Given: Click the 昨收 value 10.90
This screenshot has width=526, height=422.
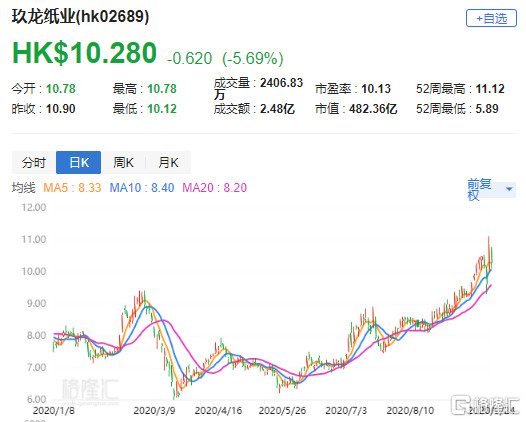Looking at the screenshot, I should click(60, 109).
